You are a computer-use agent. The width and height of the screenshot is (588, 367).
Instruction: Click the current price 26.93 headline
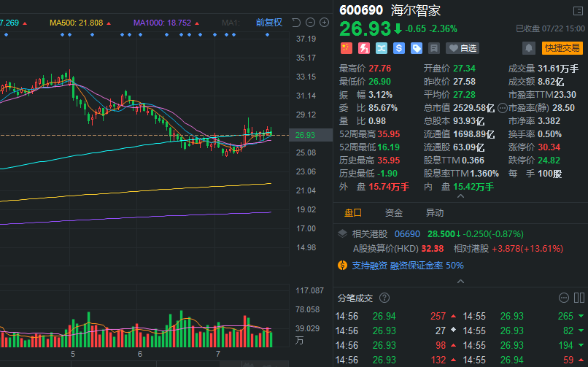coord(365,29)
